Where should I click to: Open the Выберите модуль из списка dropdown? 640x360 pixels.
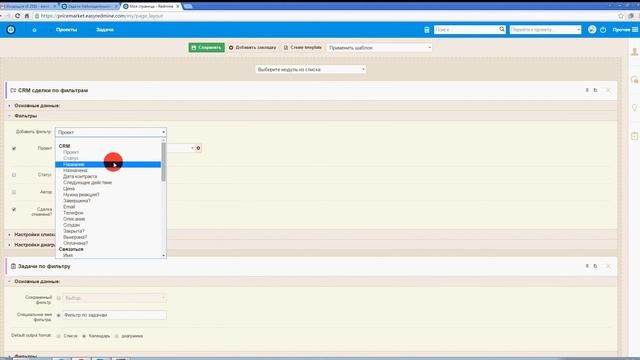(311, 69)
